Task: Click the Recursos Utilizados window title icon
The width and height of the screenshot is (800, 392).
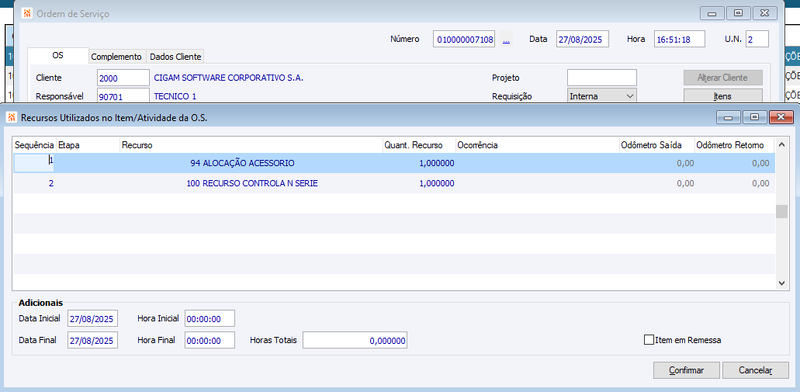Action: coord(11,117)
